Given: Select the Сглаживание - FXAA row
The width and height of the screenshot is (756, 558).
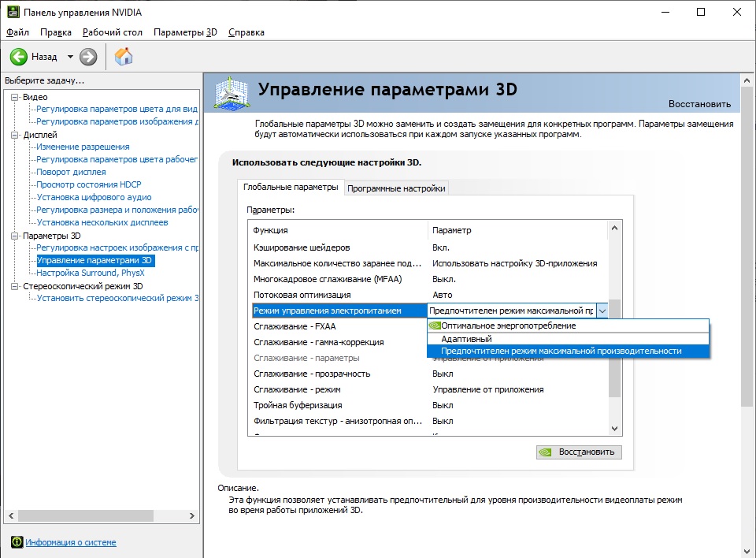Looking at the screenshot, I should click(339, 326).
